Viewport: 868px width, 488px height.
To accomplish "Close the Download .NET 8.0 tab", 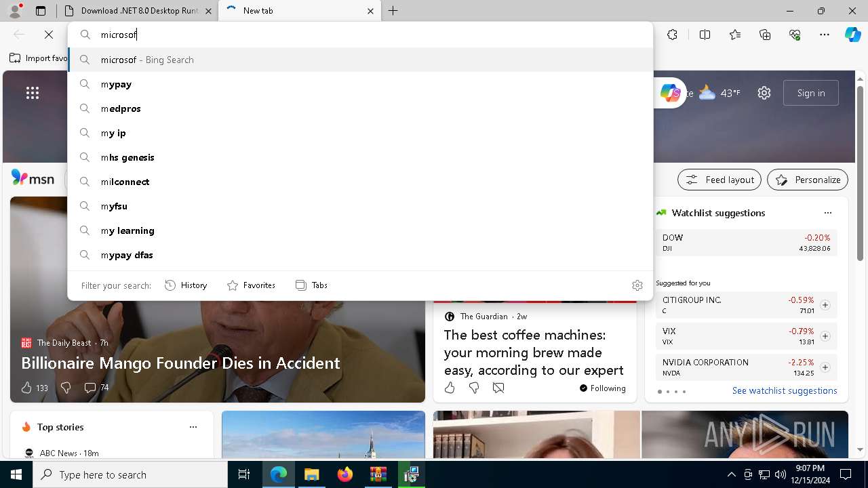I will tap(208, 11).
